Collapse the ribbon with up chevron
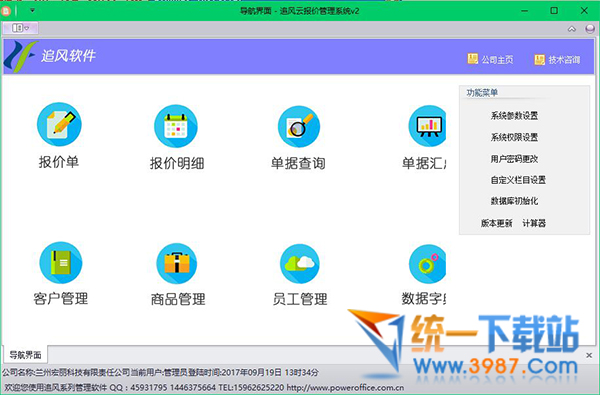Screen dimensions: 600x395 coord(572,29)
